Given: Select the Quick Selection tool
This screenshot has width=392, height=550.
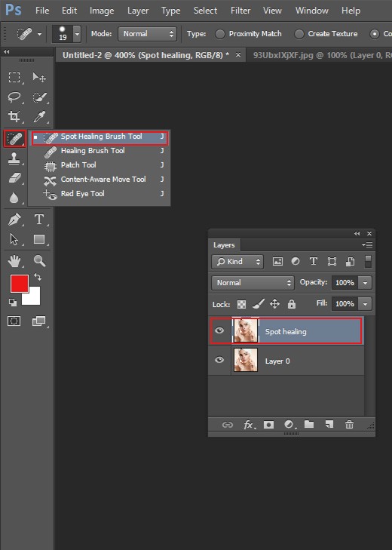Looking at the screenshot, I should [39, 97].
